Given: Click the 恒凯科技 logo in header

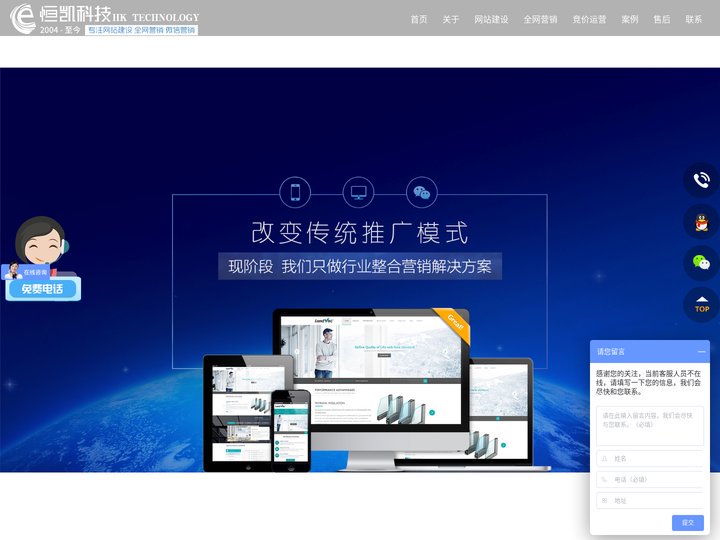Looking at the screenshot, I should pyautogui.click(x=105, y=18).
